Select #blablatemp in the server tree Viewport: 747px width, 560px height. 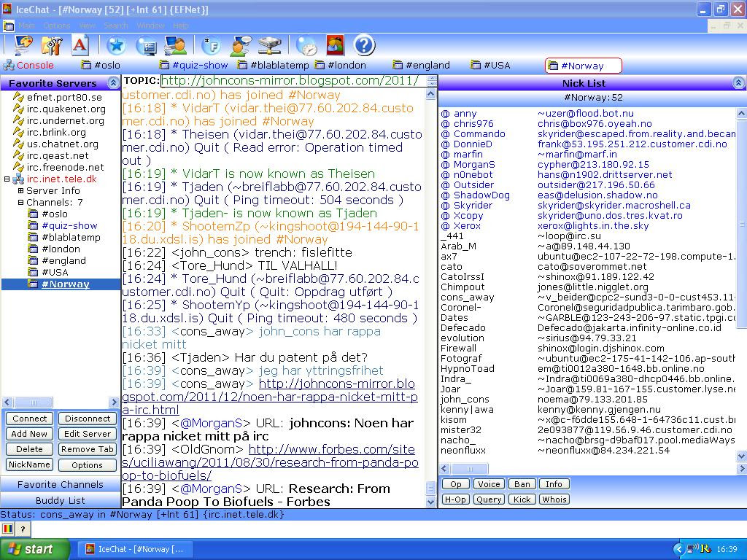tap(71, 237)
